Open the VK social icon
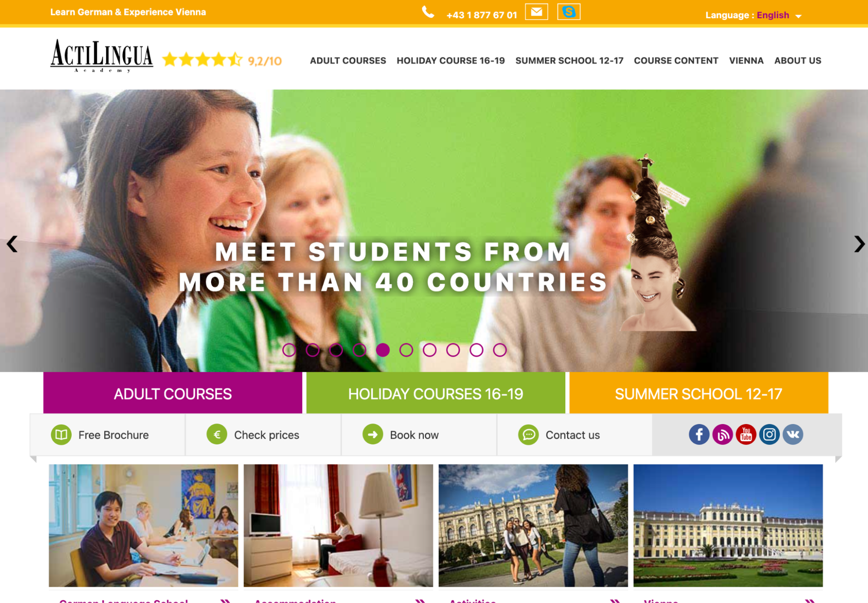The image size is (868, 603). tap(793, 434)
